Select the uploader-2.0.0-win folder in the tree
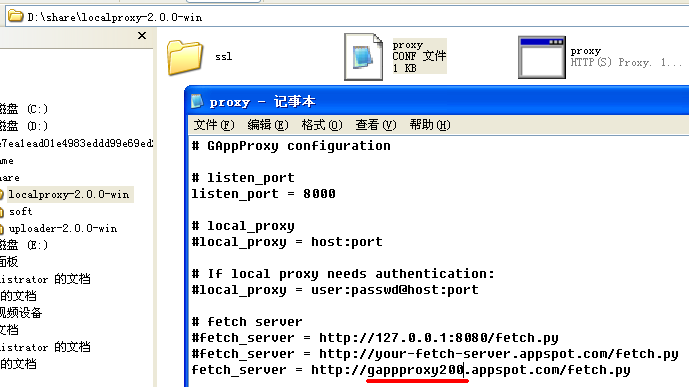The height and width of the screenshot is (387, 689). (63, 228)
